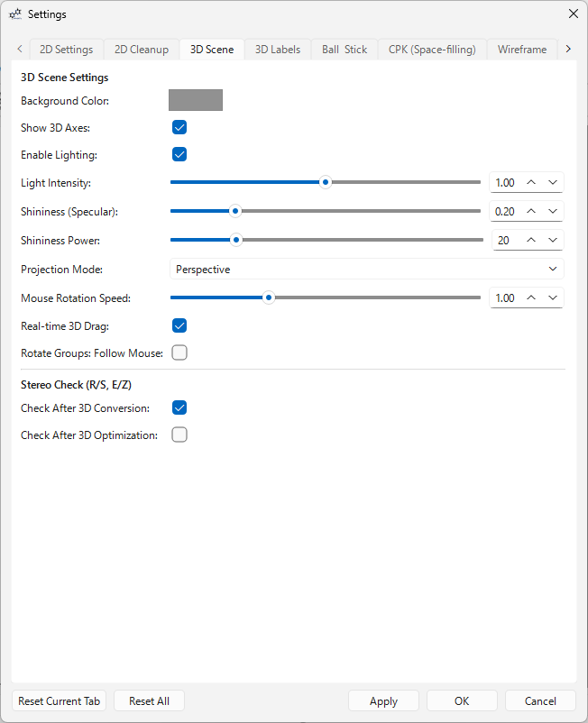This screenshot has width=588, height=723.
Task: Enable Check After 3D Optimization
Action: (x=179, y=435)
